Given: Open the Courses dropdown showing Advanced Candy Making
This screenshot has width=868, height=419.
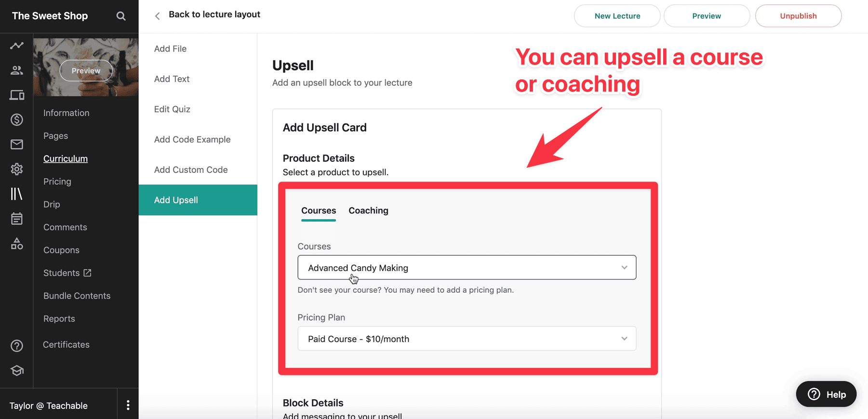Looking at the screenshot, I should [x=467, y=267].
